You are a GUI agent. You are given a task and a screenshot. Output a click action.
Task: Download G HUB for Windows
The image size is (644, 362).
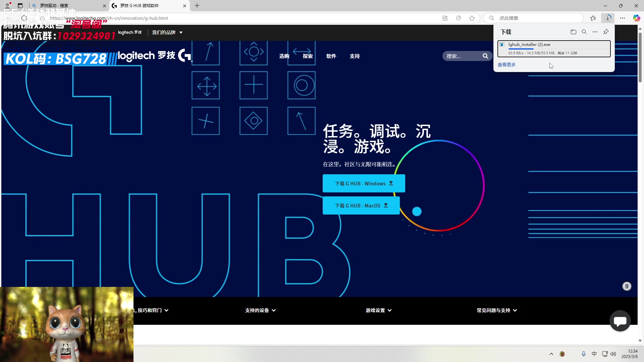[364, 183]
